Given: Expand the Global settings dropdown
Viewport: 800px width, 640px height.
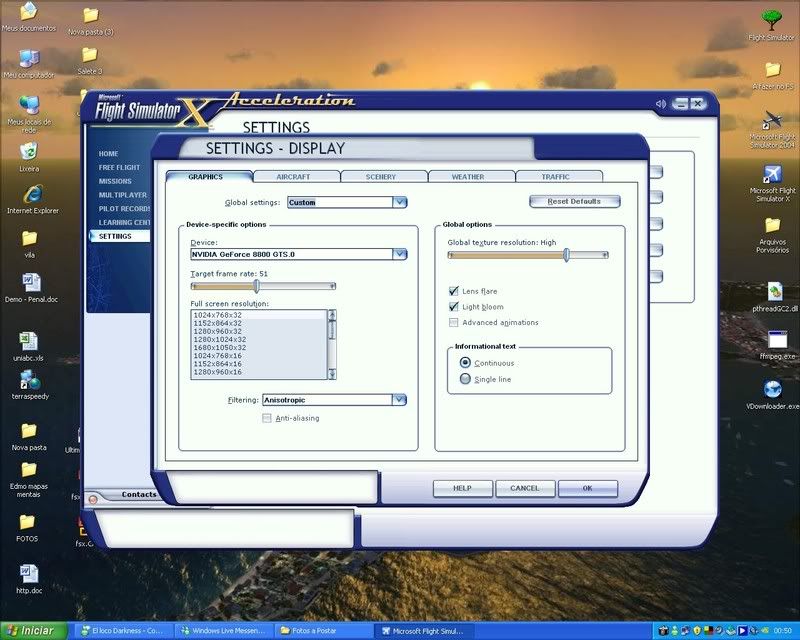Looking at the screenshot, I should (x=399, y=202).
